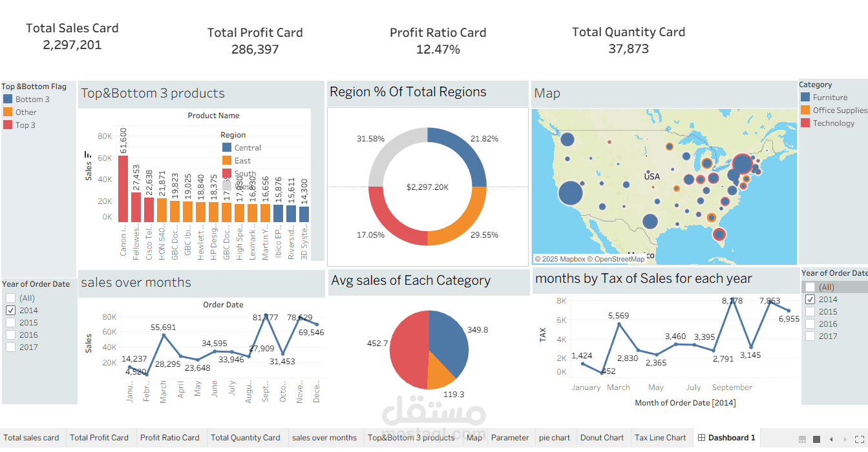Enter presentation mode with fullscreen icon
The width and height of the screenshot is (868, 452).
click(860, 439)
